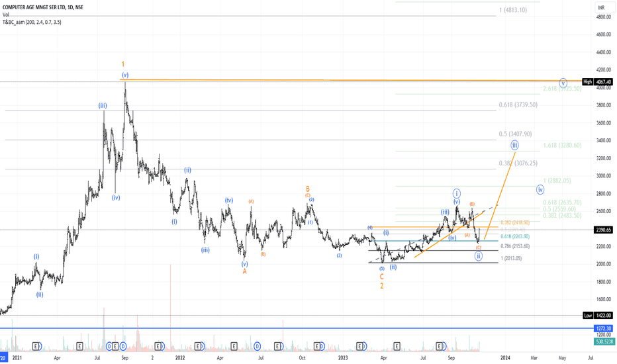Click the earnings E marker between 2023 and Apr
This screenshot has height=364, width=617.
point(359,346)
